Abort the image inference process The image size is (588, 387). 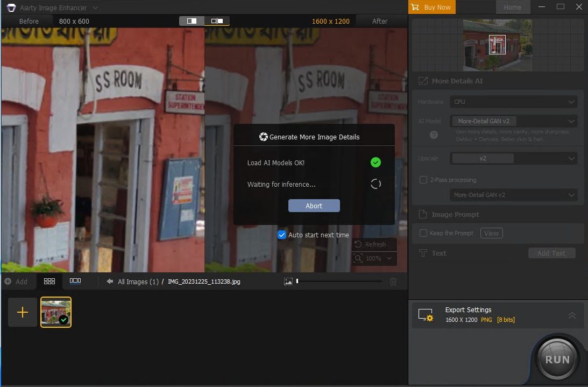pos(314,205)
